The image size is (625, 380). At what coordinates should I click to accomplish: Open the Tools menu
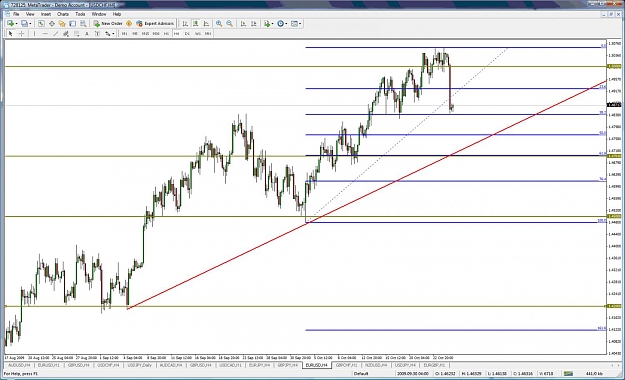80,14
